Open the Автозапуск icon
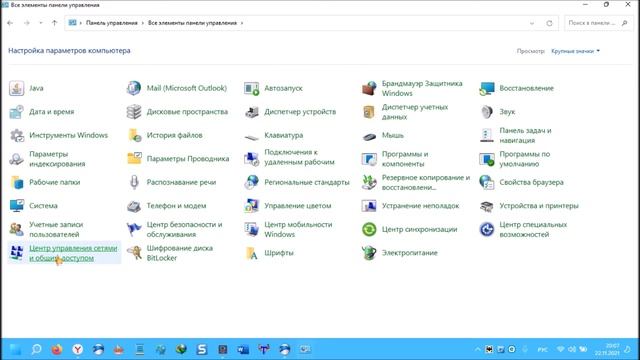The height and width of the screenshot is (360, 640). click(x=251, y=88)
